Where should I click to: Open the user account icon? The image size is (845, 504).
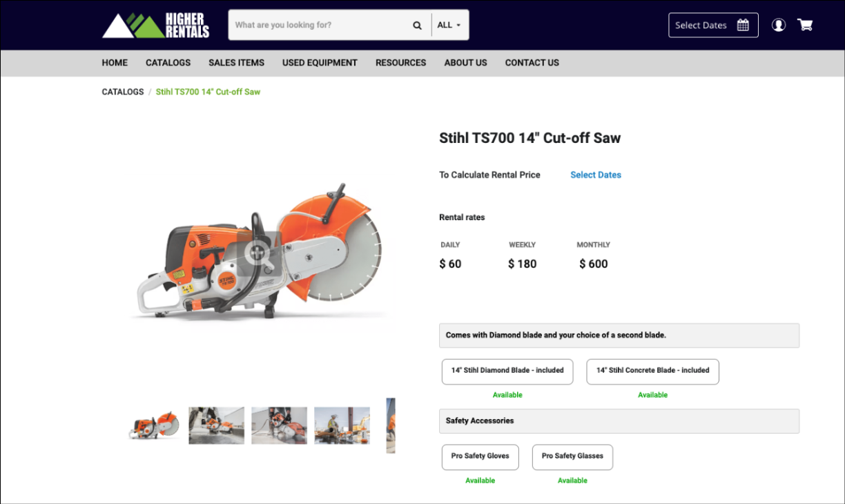click(779, 26)
